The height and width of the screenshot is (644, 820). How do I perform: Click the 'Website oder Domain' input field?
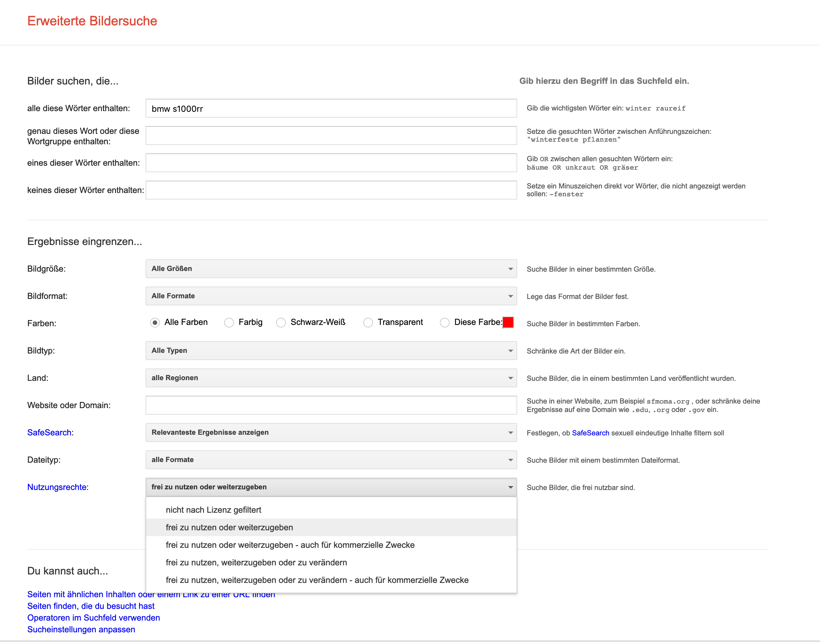click(x=331, y=405)
